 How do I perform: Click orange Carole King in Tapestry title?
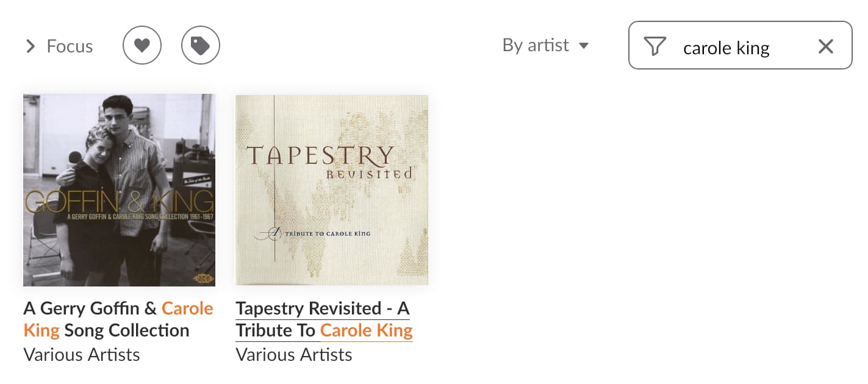(x=366, y=330)
